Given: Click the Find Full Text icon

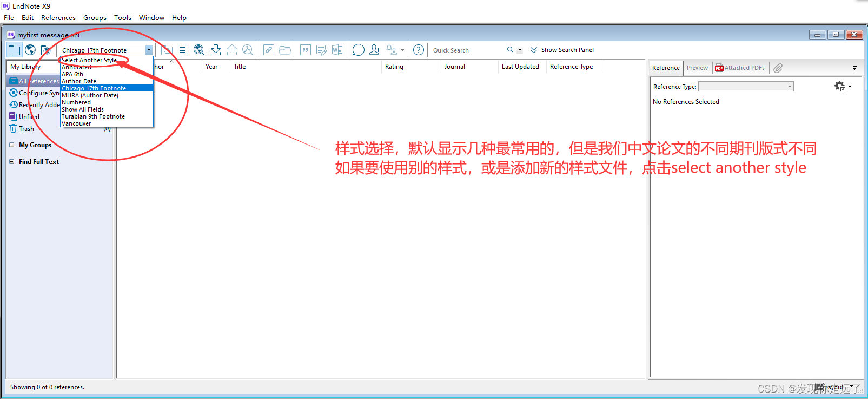Looking at the screenshot, I should pyautogui.click(x=248, y=50).
